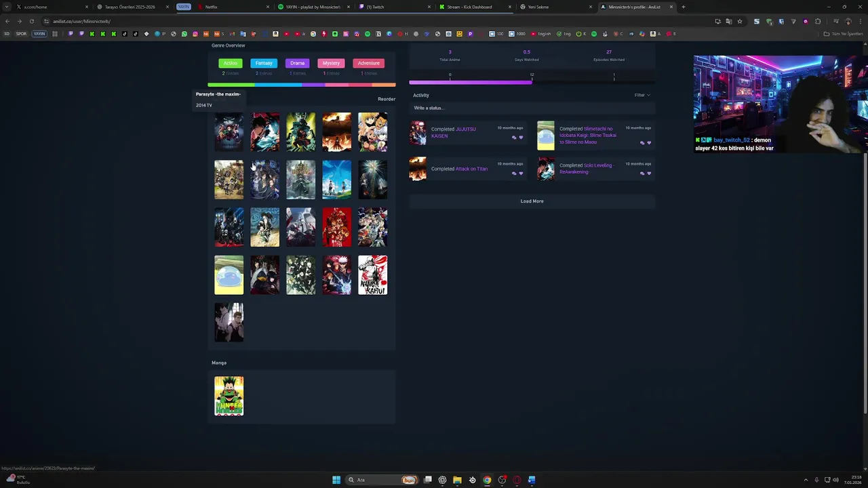Open replies on Attack on Titan activity
This screenshot has height=488, width=868.
pos(514,174)
